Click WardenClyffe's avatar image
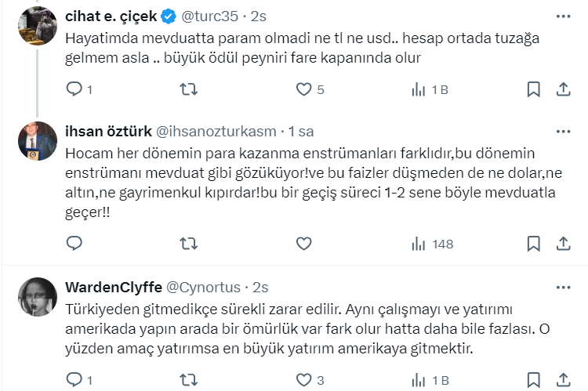This screenshot has width=588, height=391. 37,297
